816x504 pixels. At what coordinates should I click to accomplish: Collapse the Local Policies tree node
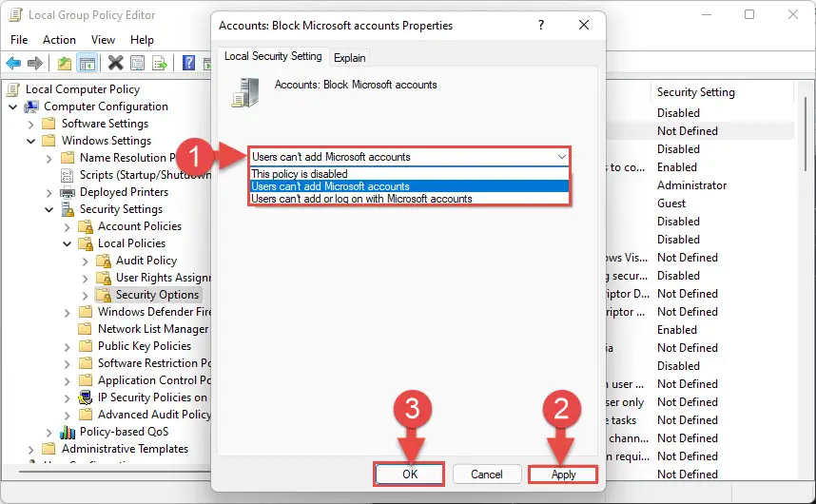[x=68, y=243]
